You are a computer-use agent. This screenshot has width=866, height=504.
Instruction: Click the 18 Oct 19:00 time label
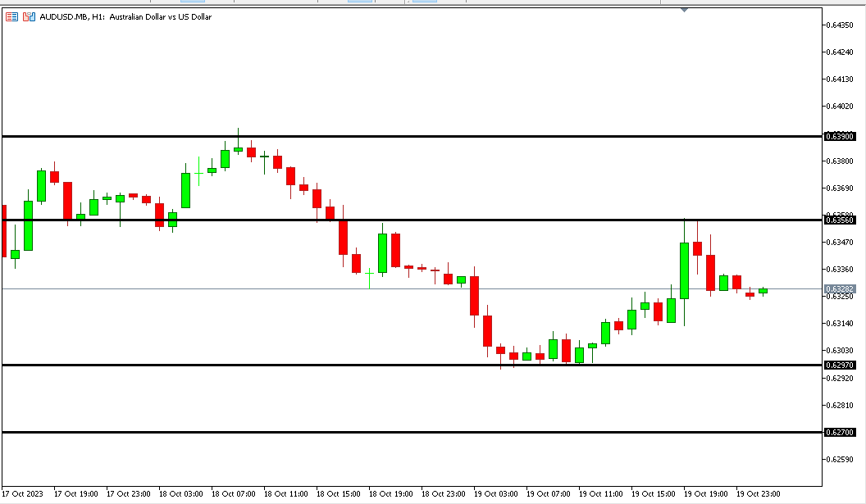(390, 493)
